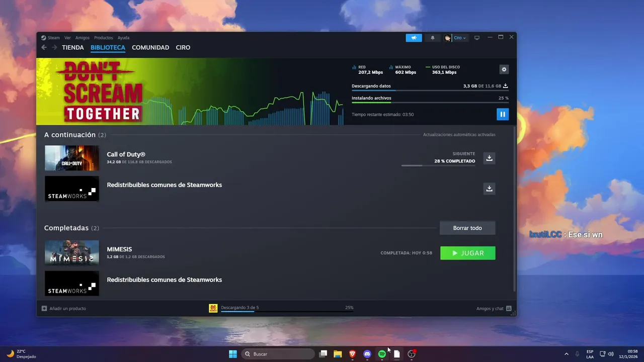Screen dimensions: 644x362
Task: Start downloading Call of Duty now
Action: (x=489, y=158)
